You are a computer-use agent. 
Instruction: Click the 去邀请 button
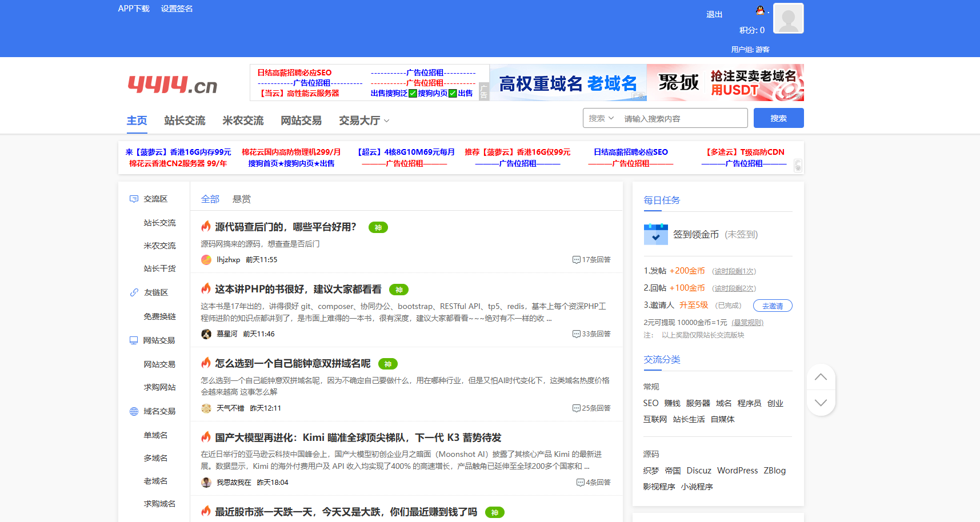tap(773, 306)
